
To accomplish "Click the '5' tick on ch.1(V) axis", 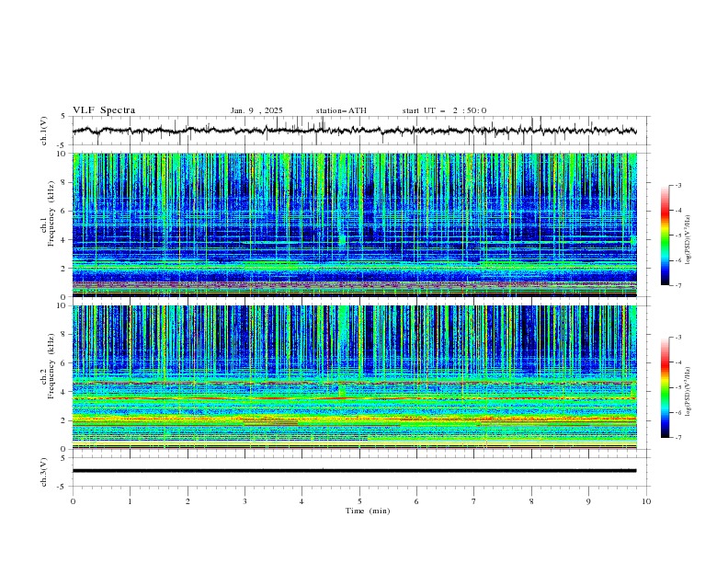I will [63, 117].
